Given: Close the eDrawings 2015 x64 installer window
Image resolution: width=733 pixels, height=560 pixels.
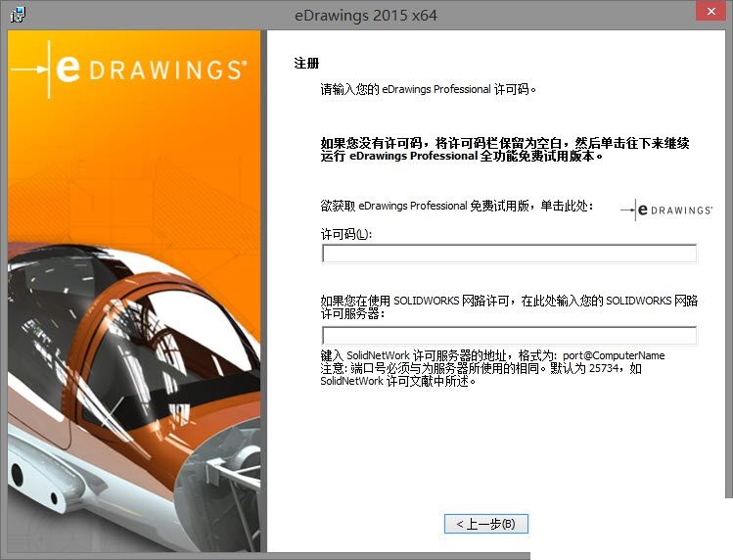Looking at the screenshot, I should [710, 13].
